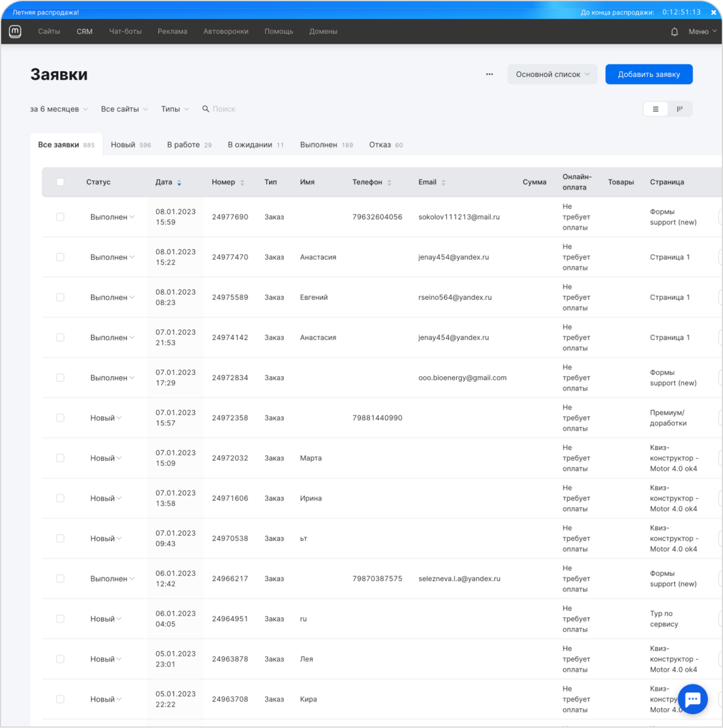Click the home logo in navbar

click(x=16, y=32)
